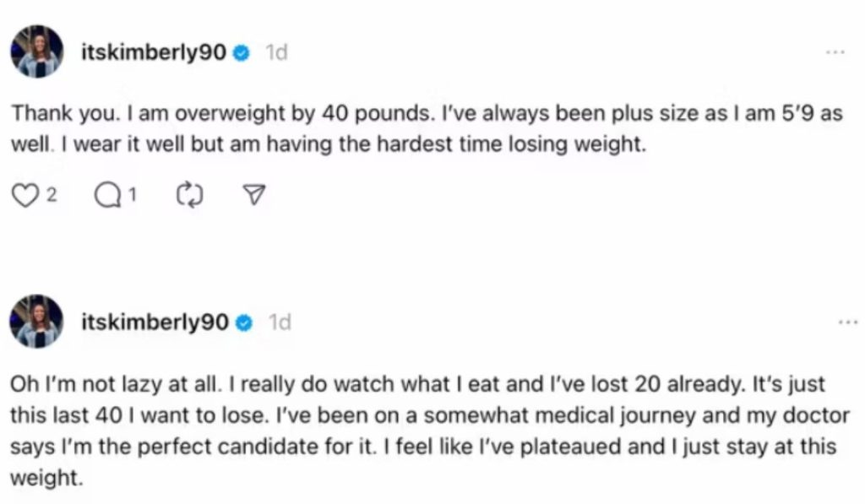Like itskimberly90's first post with the heart

point(26,196)
